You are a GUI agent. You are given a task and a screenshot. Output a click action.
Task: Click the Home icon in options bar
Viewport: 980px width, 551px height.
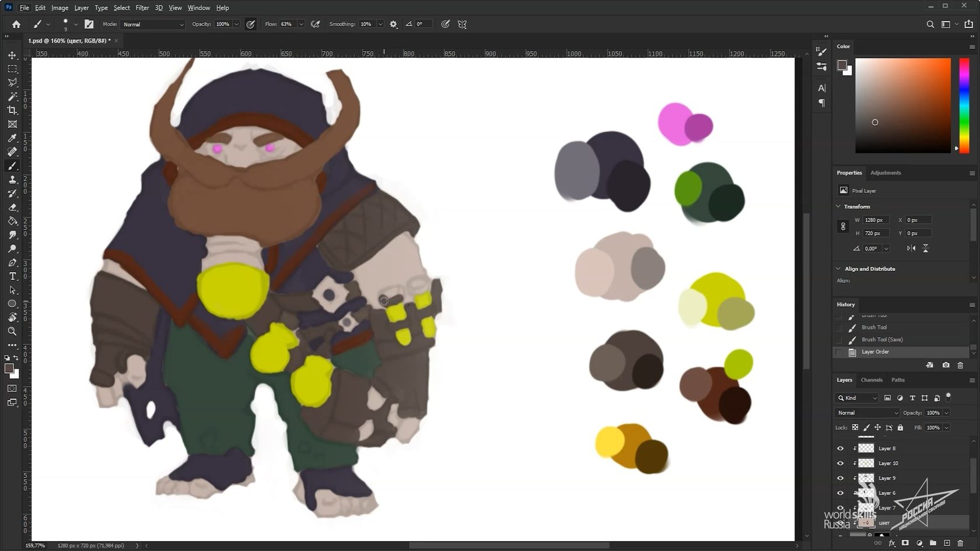16,24
